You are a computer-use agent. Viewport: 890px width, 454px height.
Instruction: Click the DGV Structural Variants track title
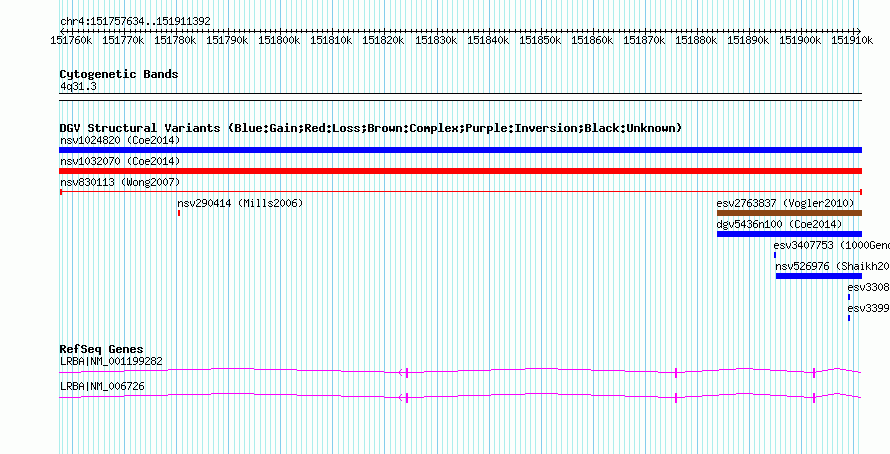point(371,128)
